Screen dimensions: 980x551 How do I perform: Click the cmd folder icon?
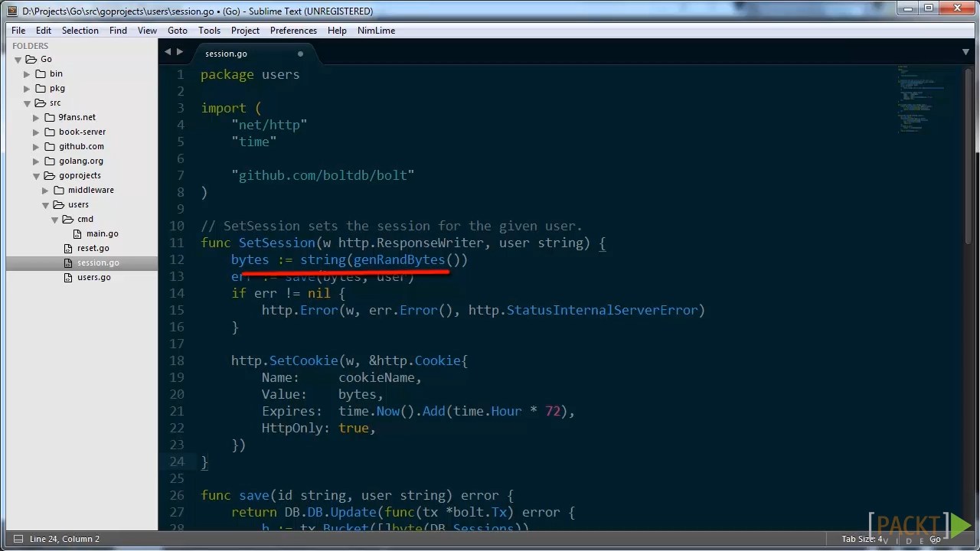click(68, 219)
